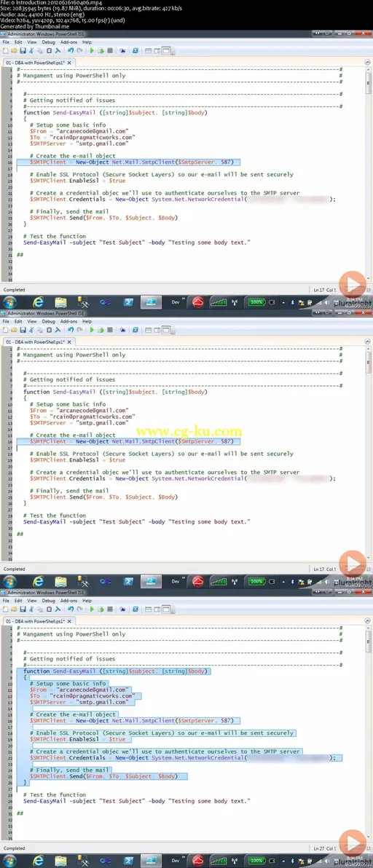Show script pane on right in the second frame

[x=157, y=330]
